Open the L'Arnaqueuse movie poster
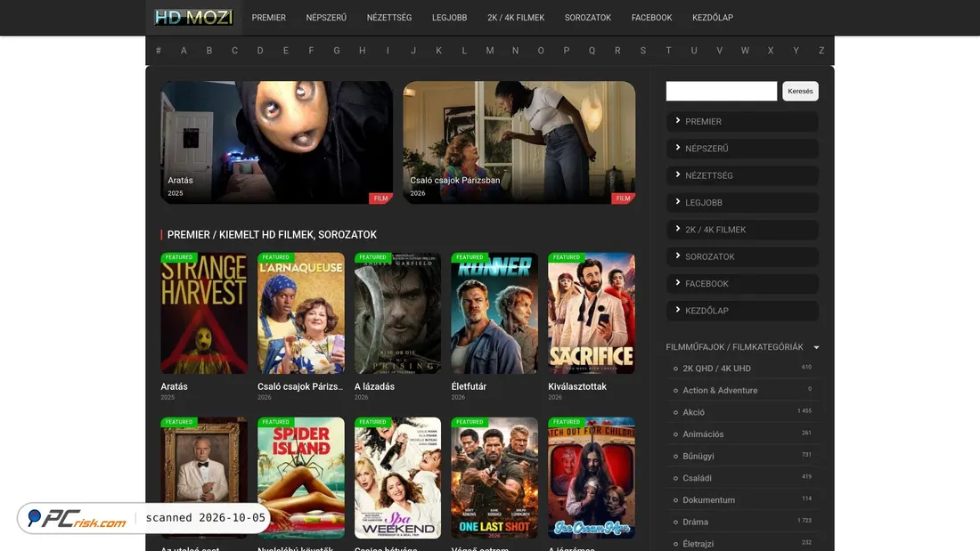980x551 pixels. tap(300, 313)
